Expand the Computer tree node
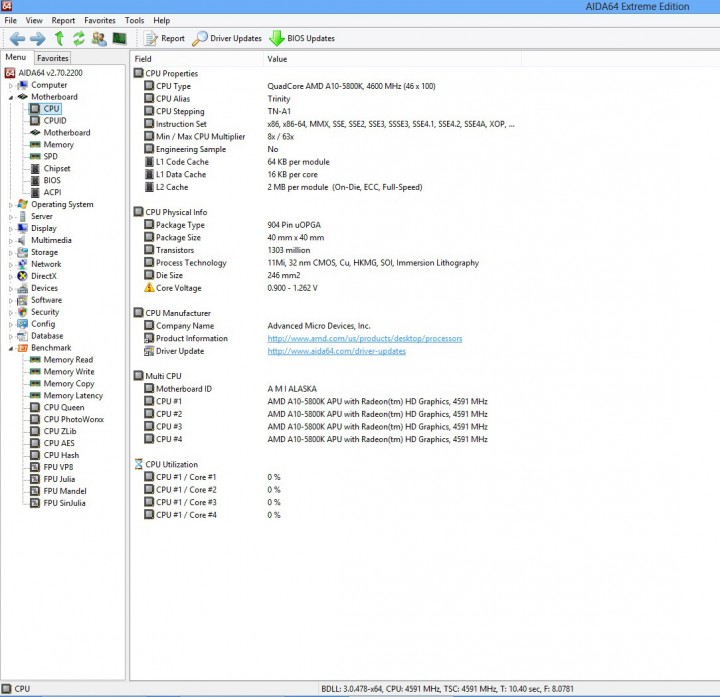 point(11,85)
